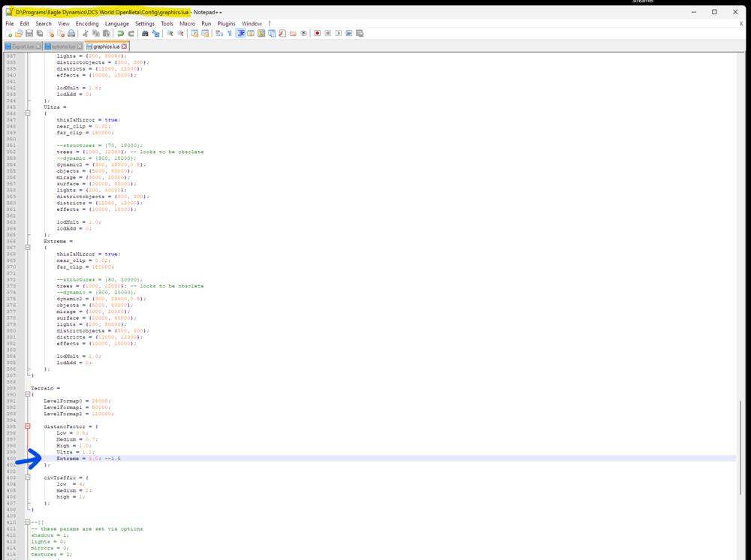Image resolution: width=751 pixels, height=560 pixels.
Task: Play the recorded macro
Action: pyautogui.click(x=339, y=33)
